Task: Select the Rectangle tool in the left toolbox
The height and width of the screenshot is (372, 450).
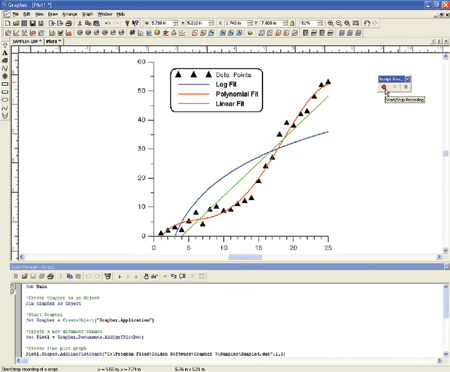Action: [x=5, y=84]
